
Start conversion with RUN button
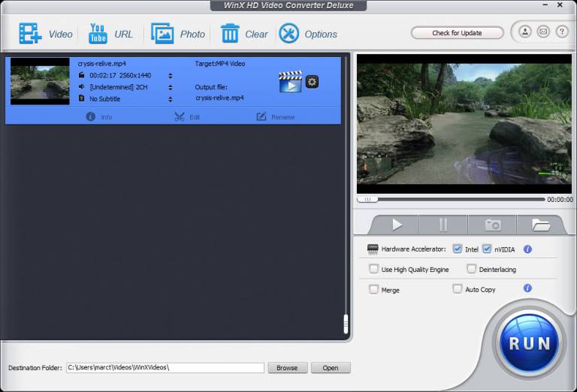[530, 342]
